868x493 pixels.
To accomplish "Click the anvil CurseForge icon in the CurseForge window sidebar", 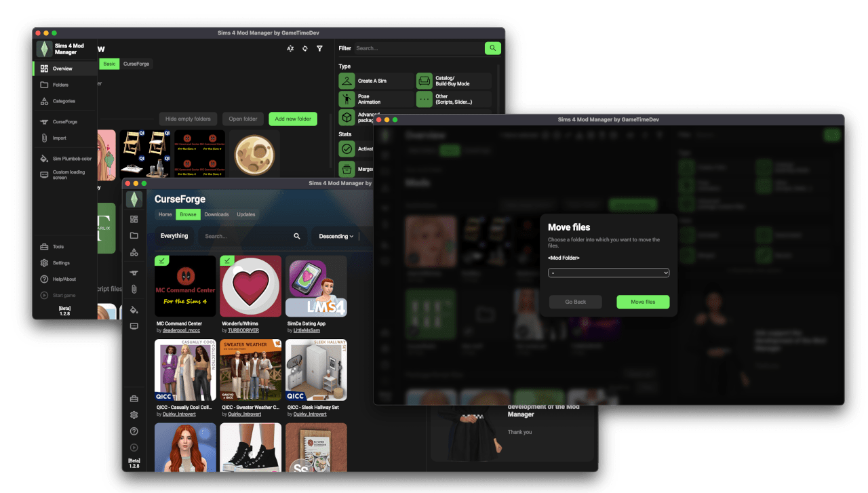I will [134, 273].
